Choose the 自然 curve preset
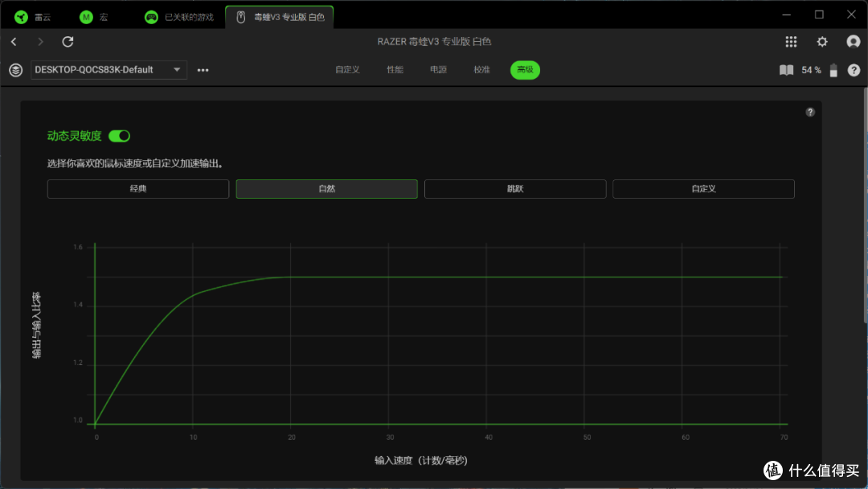 (326, 189)
